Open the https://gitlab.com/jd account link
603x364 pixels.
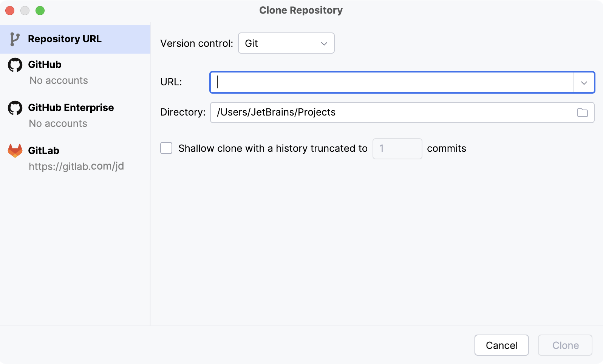click(76, 166)
